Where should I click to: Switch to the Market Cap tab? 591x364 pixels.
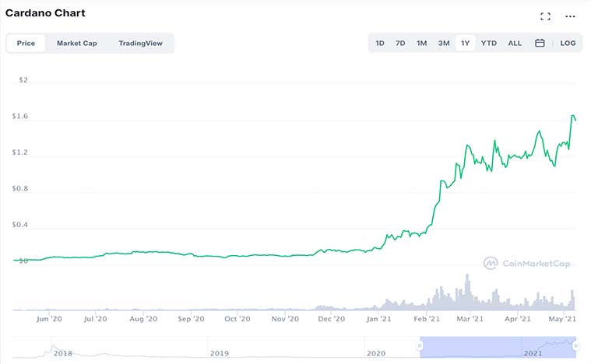[x=76, y=43]
